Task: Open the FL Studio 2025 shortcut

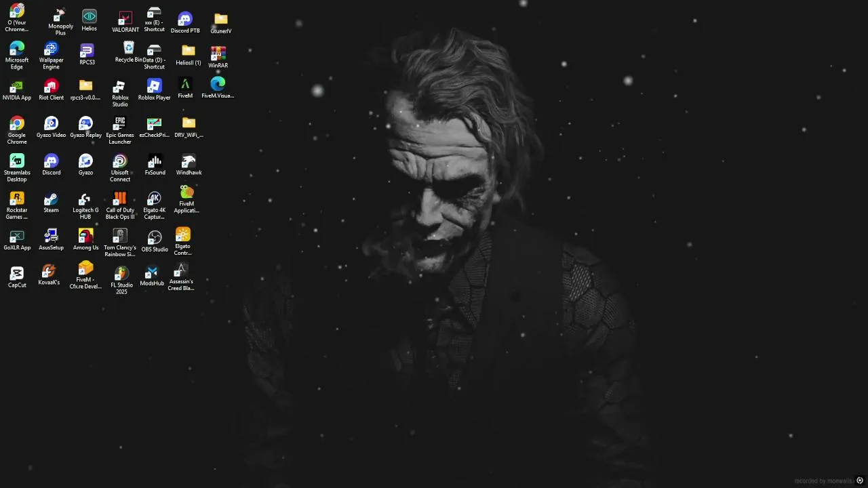Action: pos(121,281)
